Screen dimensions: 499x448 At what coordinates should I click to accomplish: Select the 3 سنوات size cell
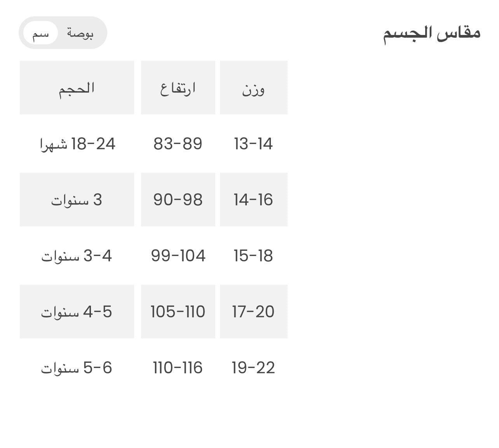[77, 200]
